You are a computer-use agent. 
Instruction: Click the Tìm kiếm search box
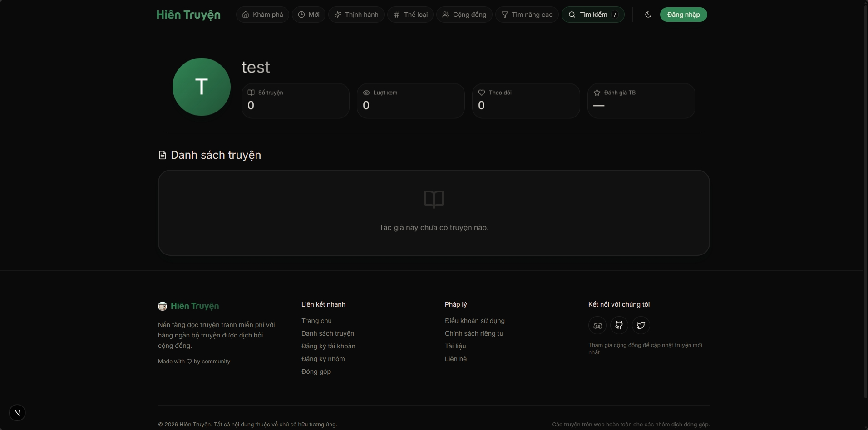coord(593,15)
